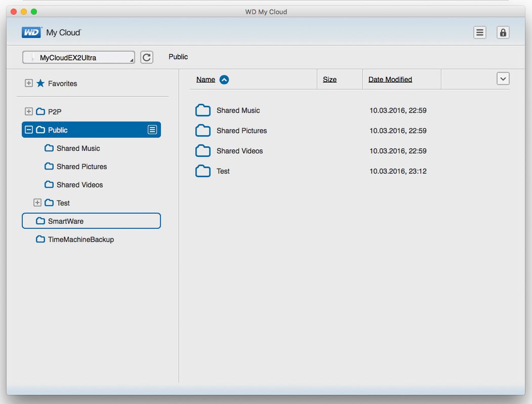
Task: Click the Favorites label in sidebar
Action: pos(62,84)
